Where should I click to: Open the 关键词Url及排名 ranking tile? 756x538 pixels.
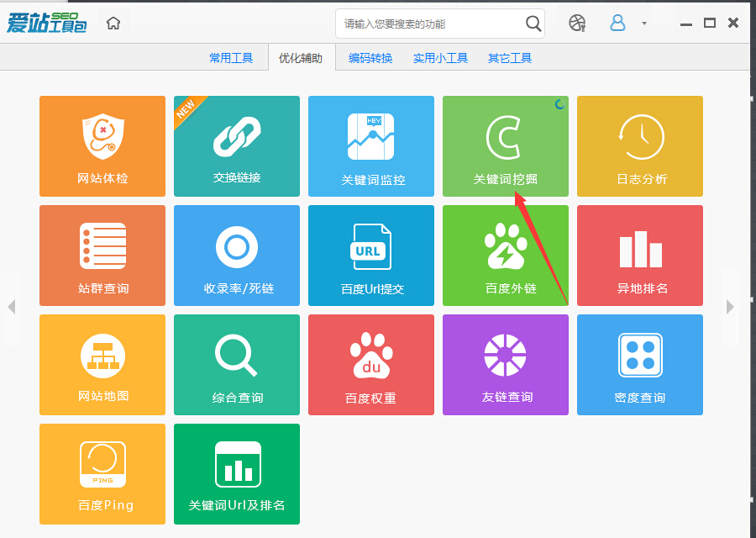(x=237, y=474)
